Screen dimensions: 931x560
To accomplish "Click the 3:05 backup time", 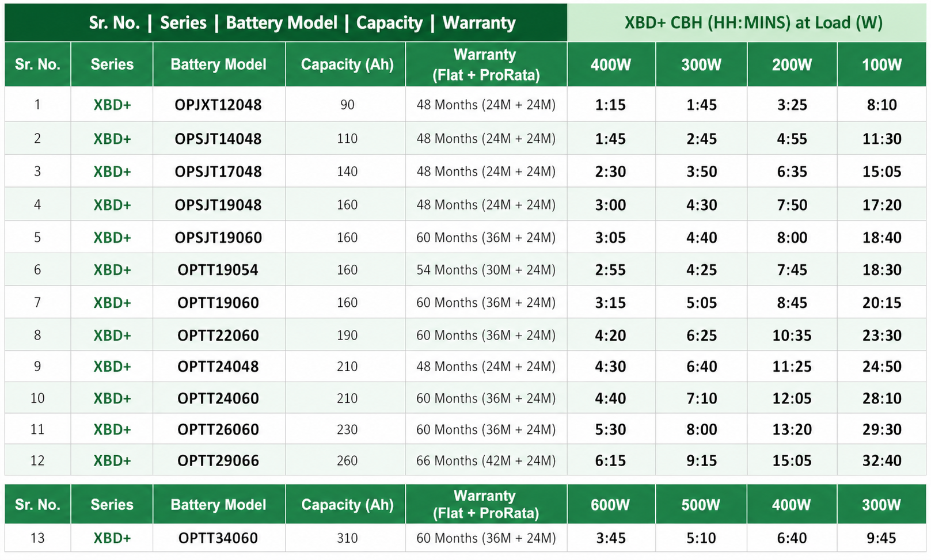I will pyautogui.click(x=610, y=238).
